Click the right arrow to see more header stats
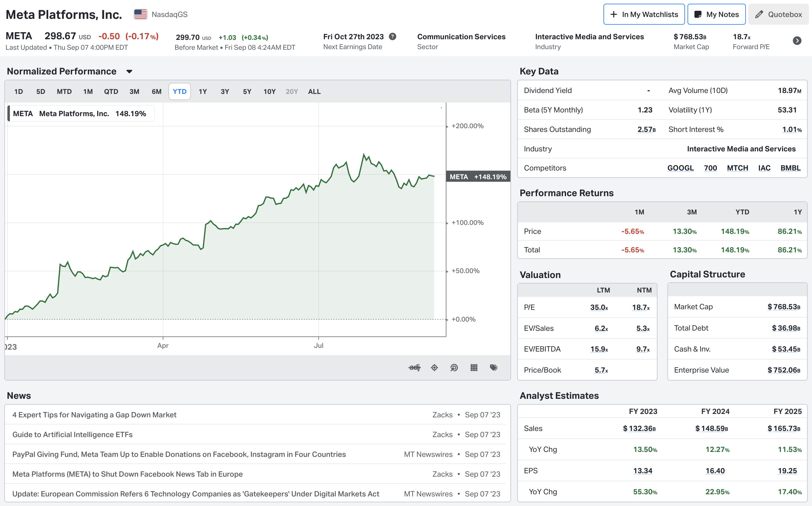Viewport: 812px width, 506px height. [797, 41]
